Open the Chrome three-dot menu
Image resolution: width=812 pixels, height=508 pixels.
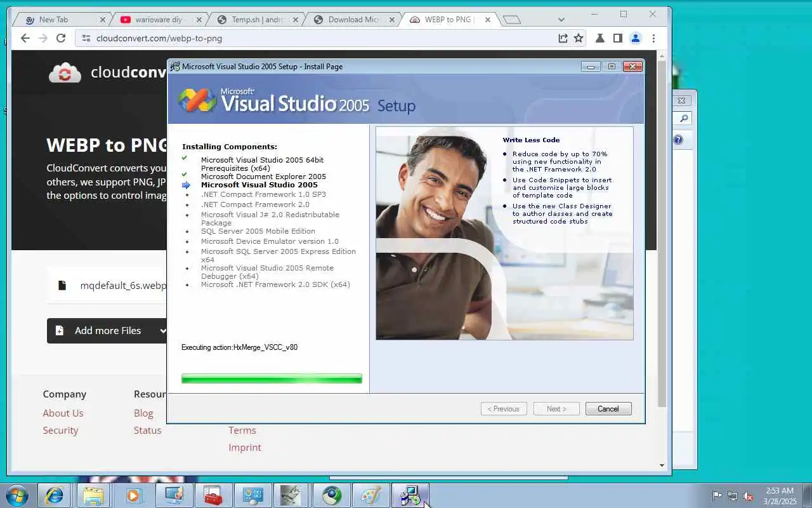[653, 38]
